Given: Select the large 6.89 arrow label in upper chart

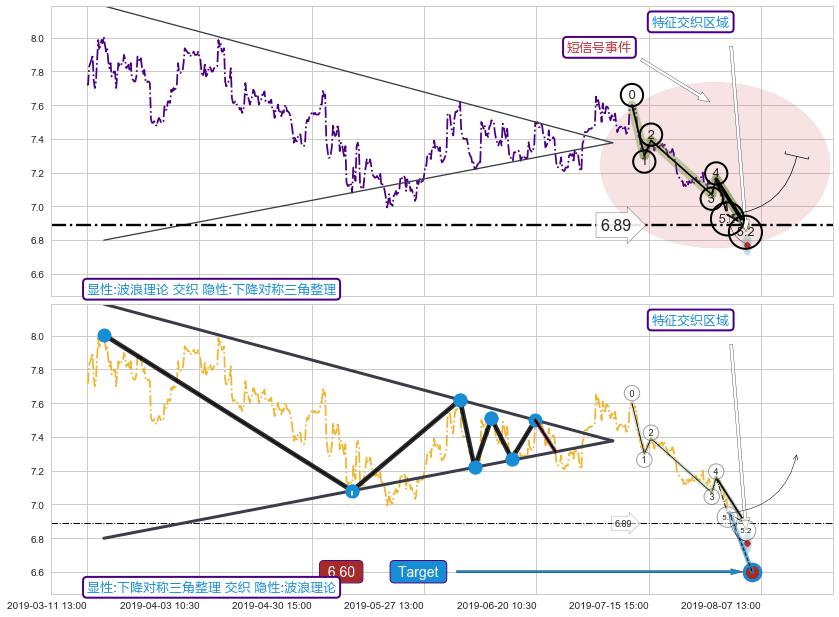Looking at the screenshot, I should 618,227.
